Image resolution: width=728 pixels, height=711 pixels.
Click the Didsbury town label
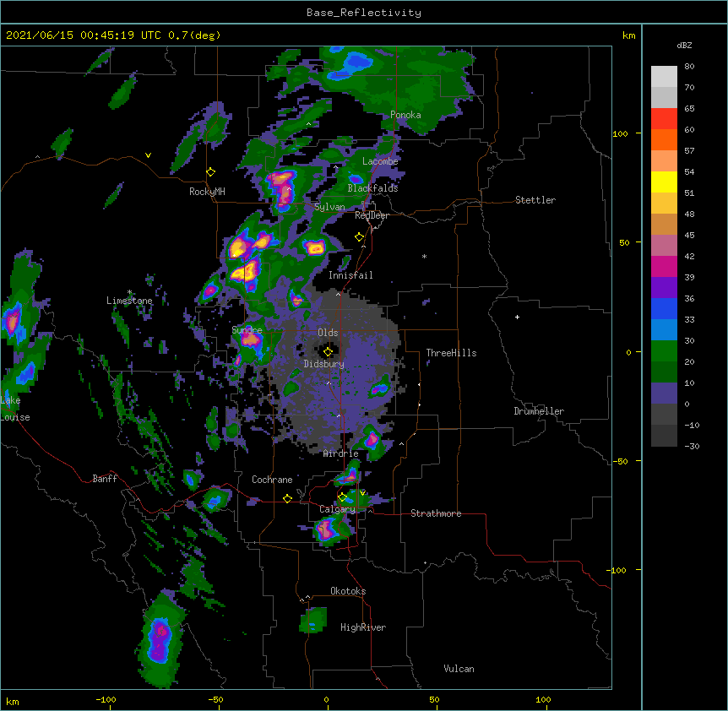324,364
